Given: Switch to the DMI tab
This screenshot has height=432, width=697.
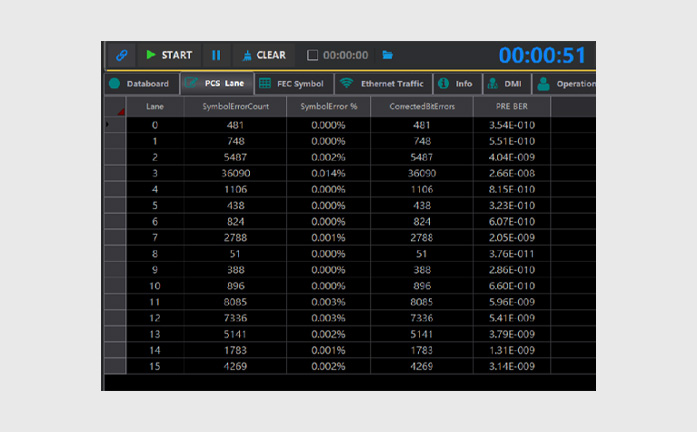Looking at the screenshot, I should click(x=507, y=84).
